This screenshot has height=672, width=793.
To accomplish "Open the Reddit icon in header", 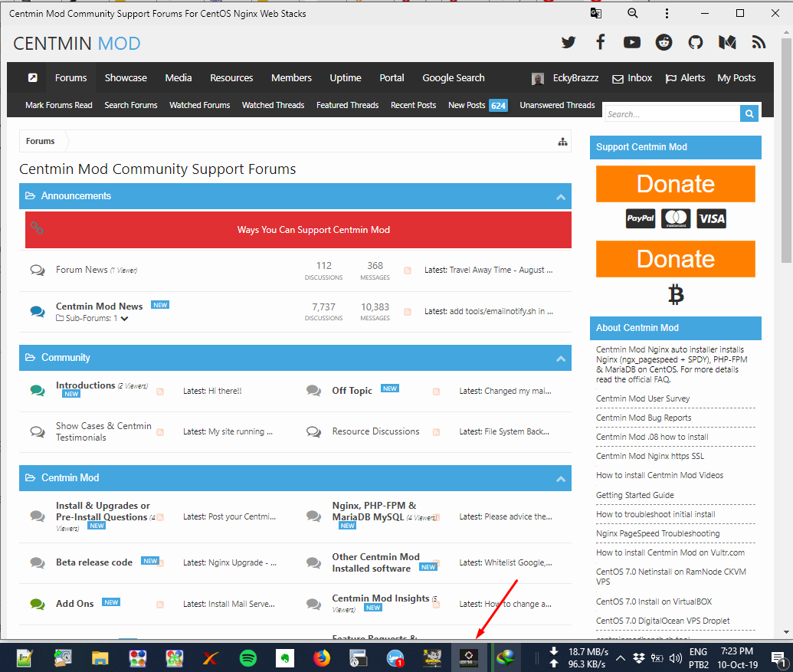I will tap(664, 42).
